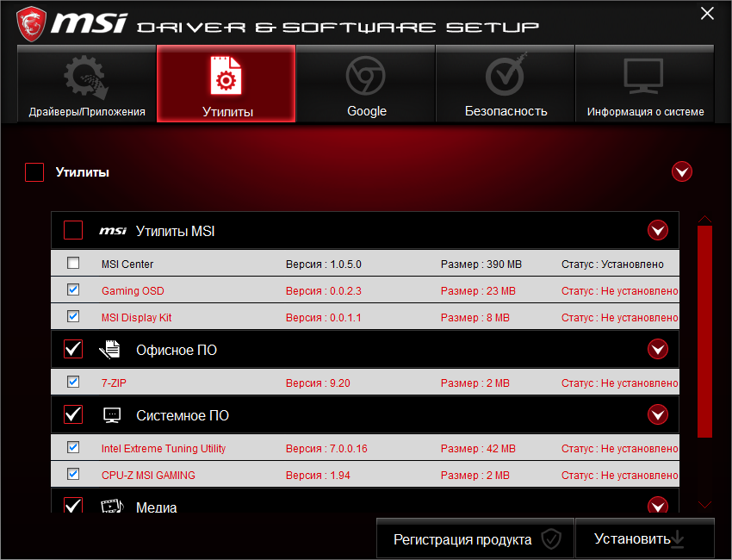The width and height of the screenshot is (732, 560).
Task: Collapse the Утилиты MSI group chevron
Action: click(658, 230)
